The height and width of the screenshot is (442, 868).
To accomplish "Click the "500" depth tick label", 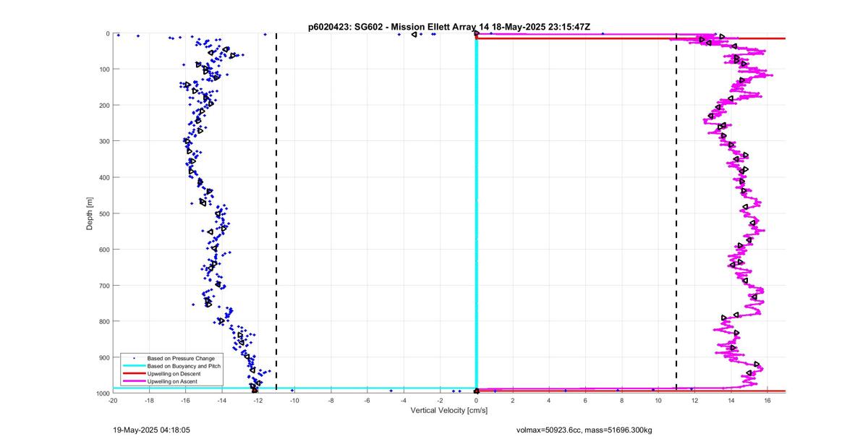I will tap(103, 213).
